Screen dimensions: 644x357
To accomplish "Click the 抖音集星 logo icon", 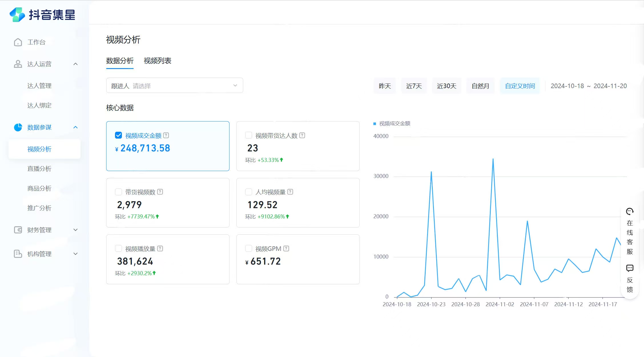I will coord(17,15).
